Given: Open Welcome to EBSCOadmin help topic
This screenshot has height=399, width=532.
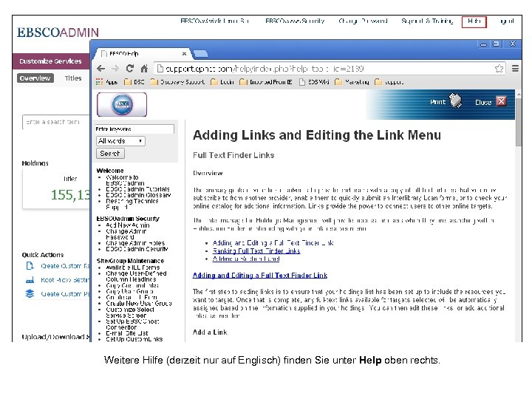Looking at the screenshot, I should pos(125,180).
